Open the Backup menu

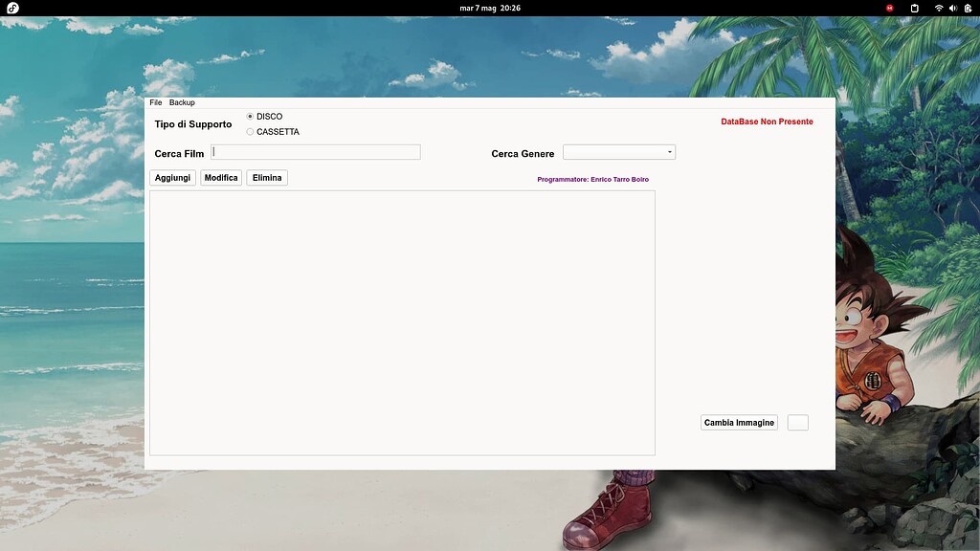[182, 102]
